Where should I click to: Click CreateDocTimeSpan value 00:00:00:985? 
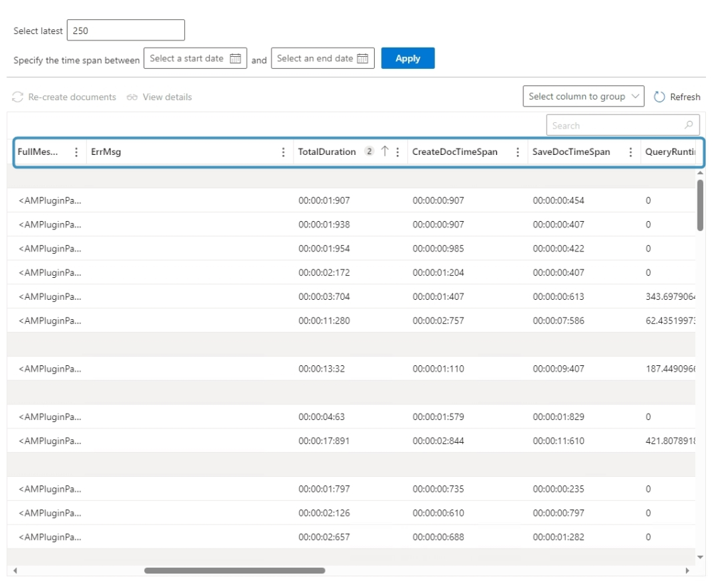coord(438,249)
